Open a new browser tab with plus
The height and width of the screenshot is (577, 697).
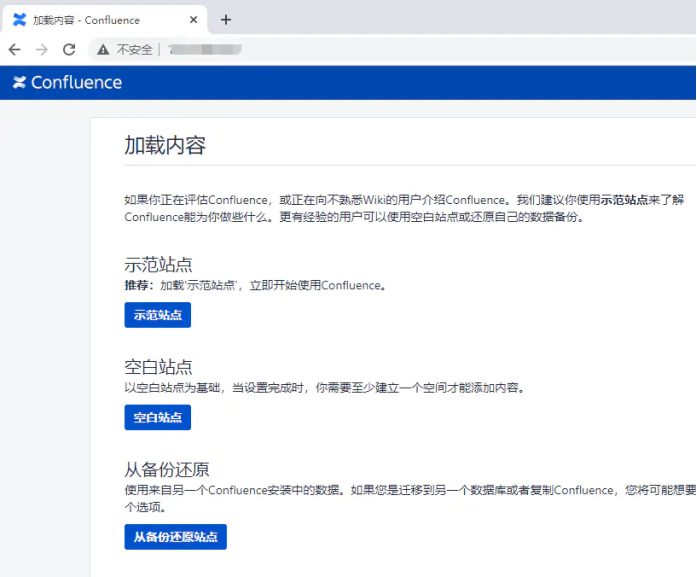tap(226, 20)
